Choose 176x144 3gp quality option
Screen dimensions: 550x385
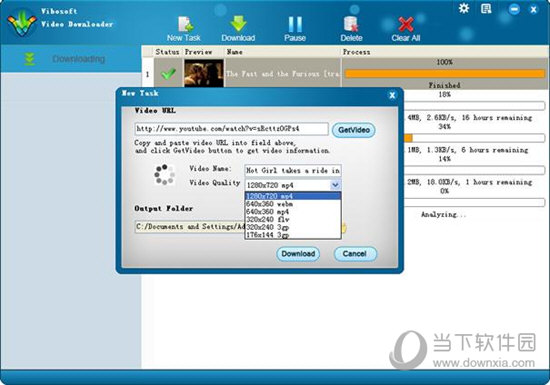click(x=293, y=235)
